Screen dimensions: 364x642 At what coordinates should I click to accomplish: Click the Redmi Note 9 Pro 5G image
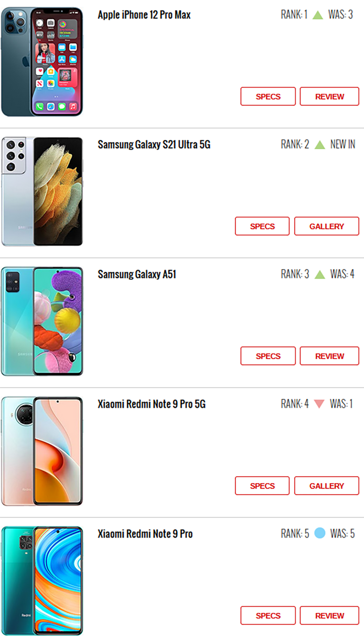point(42,451)
